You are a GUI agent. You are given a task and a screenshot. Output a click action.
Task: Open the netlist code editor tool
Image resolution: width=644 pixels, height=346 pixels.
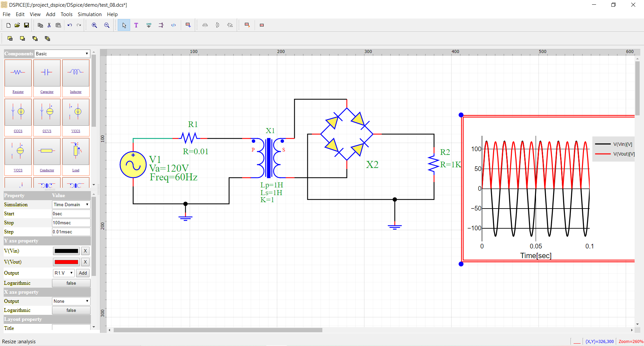tap(174, 25)
